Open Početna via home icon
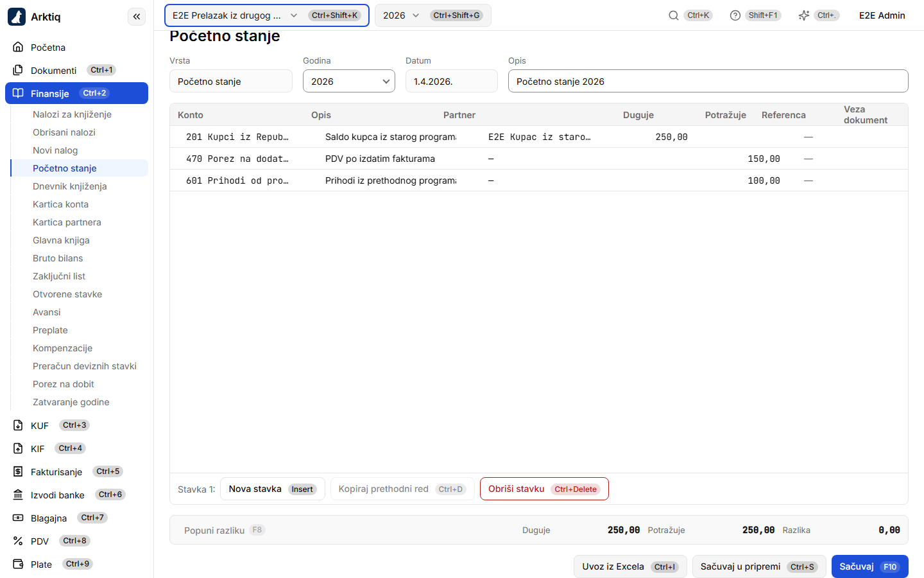 pos(18,47)
